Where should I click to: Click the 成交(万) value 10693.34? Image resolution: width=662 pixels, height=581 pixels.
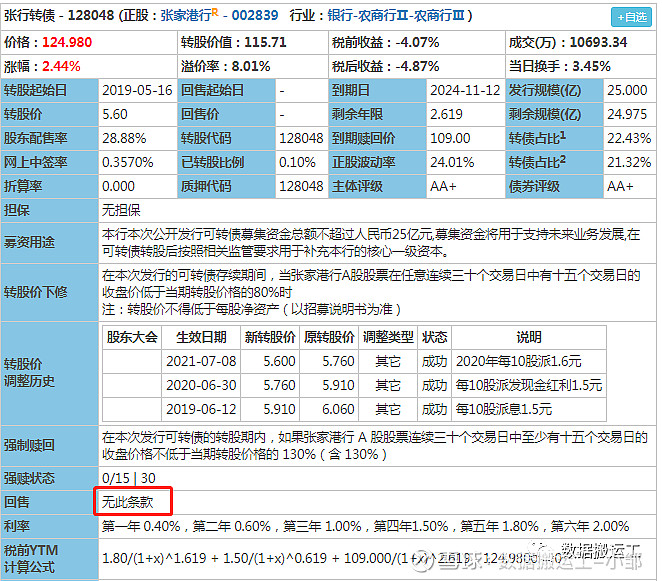[598, 42]
